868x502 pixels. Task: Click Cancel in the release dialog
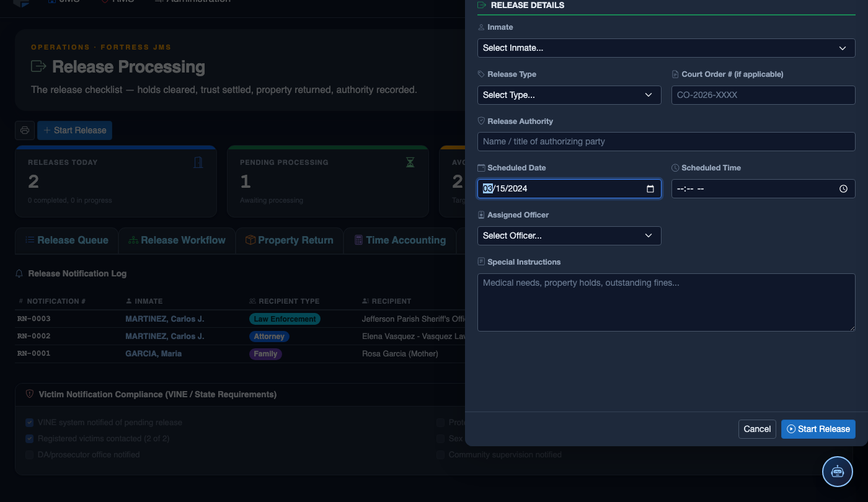[x=757, y=429]
